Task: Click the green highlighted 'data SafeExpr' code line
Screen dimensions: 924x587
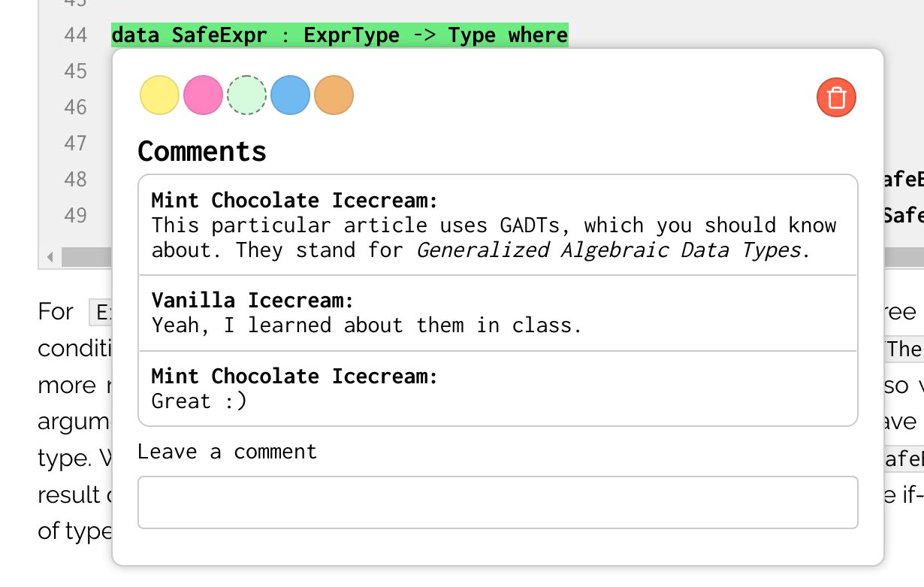Action: 339,35
